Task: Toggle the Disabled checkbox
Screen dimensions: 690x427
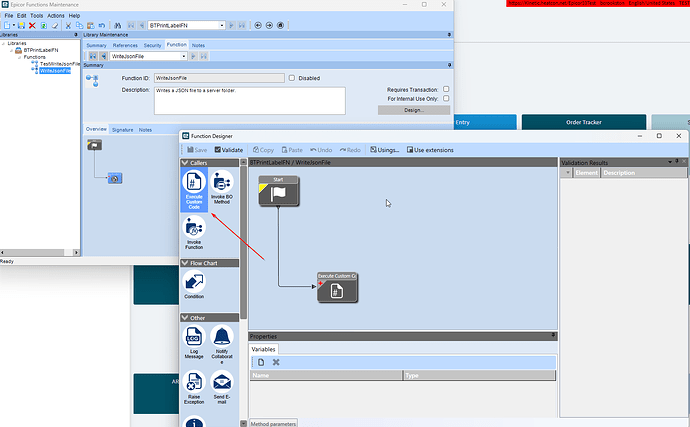Action: tap(291, 78)
